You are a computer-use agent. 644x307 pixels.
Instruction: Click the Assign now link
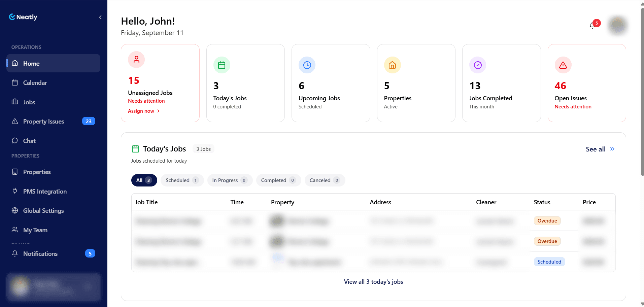[x=144, y=111]
